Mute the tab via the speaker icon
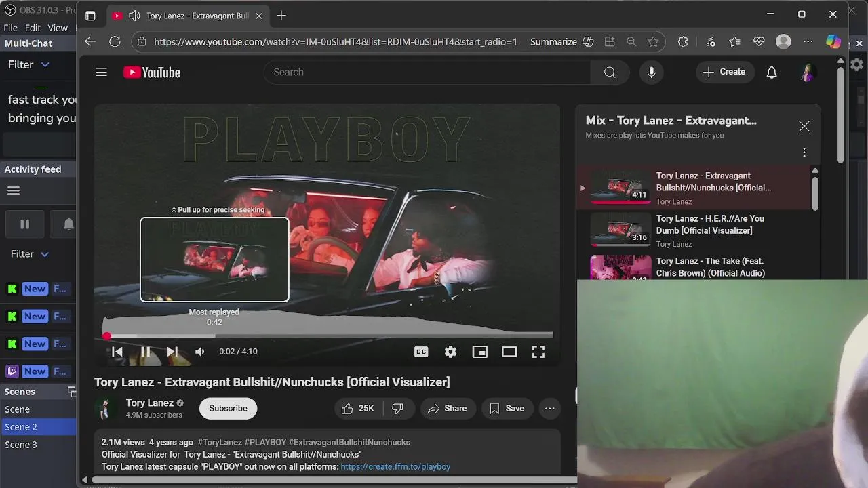This screenshot has width=868, height=488. point(134,16)
